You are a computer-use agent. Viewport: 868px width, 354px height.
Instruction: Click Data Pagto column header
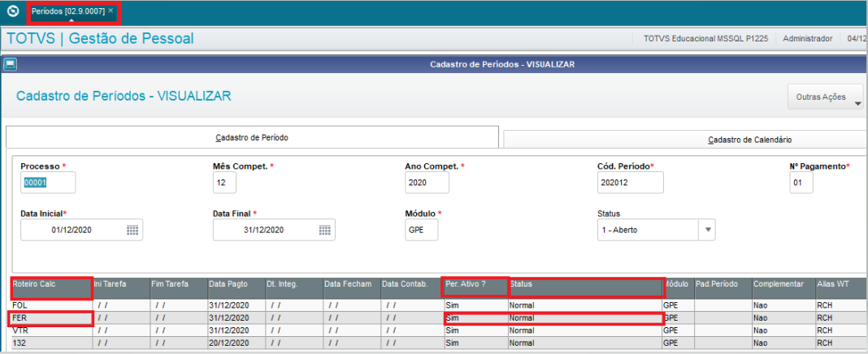click(x=236, y=289)
